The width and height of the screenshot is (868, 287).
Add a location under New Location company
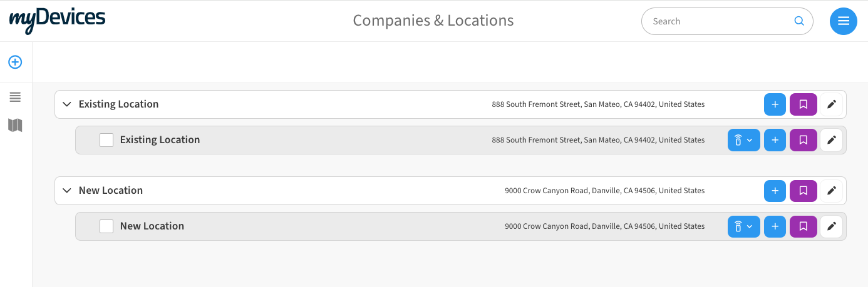775,191
